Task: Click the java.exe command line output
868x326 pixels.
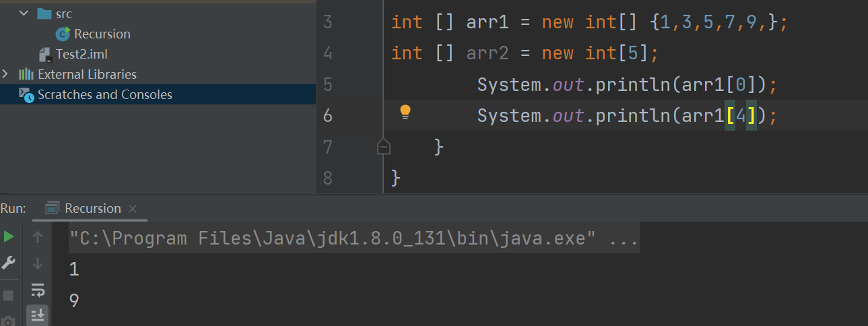Action: tap(354, 238)
